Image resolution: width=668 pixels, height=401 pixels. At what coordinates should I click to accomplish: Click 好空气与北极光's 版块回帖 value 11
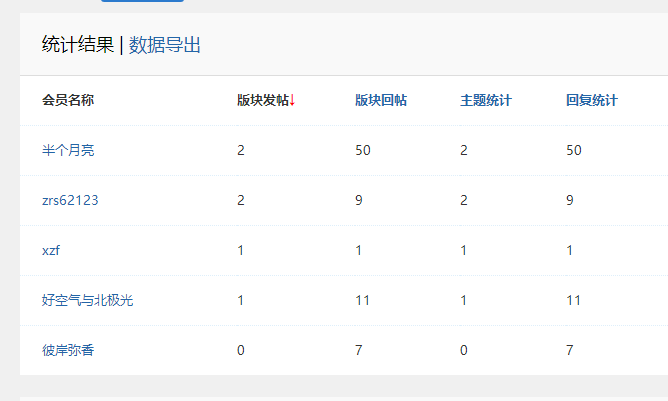pyautogui.click(x=363, y=300)
